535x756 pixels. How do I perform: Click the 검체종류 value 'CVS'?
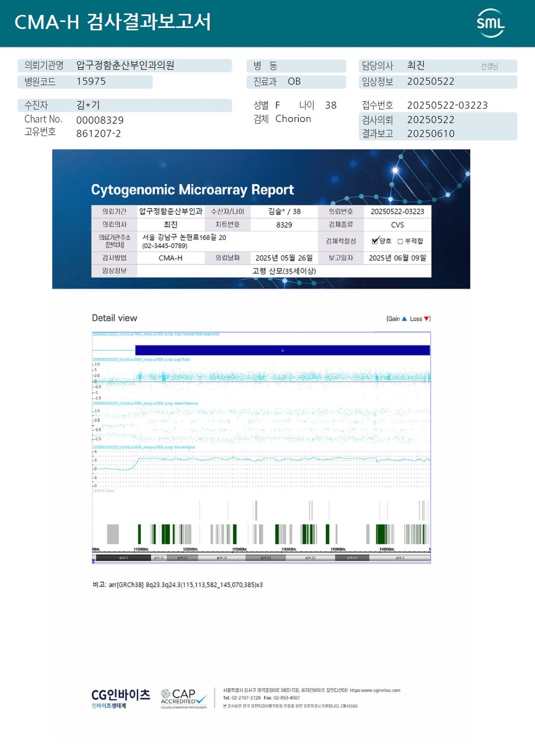click(x=397, y=225)
